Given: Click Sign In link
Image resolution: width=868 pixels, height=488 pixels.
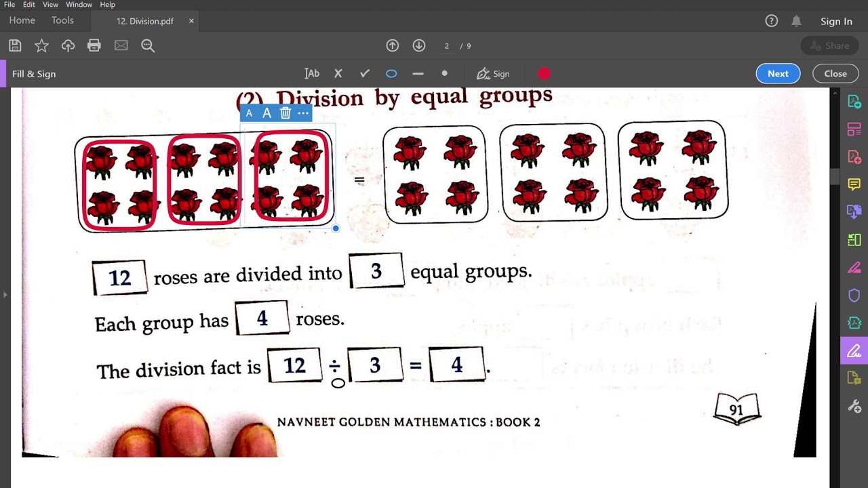Looking at the screenshot, I should (x=836, y=21).
